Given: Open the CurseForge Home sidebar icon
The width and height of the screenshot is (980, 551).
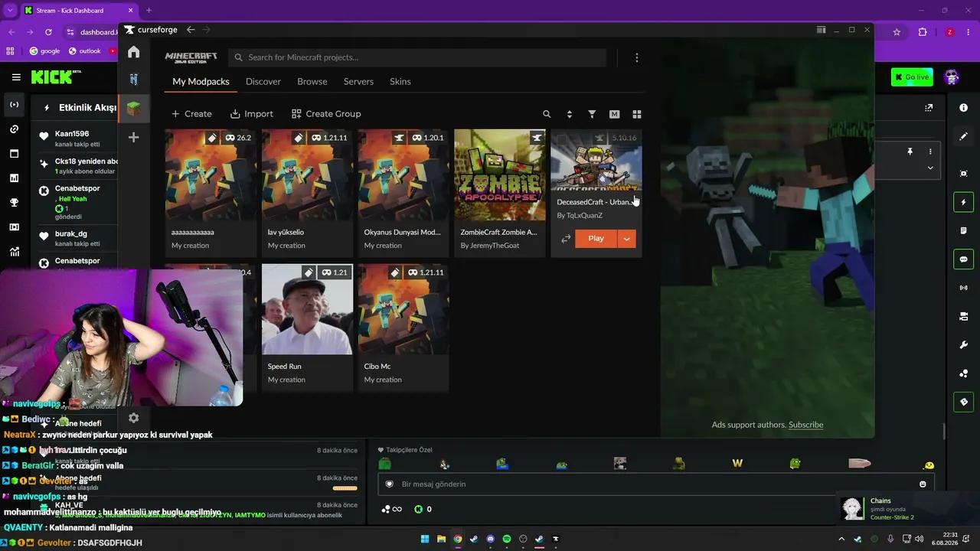Looking at the screenshot, I should [134, 52].
